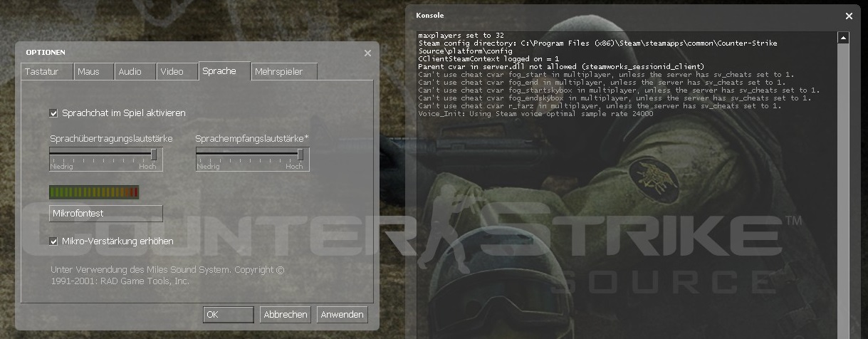Image resolution: width=868 pixels, height=339 pixels.
Task: Apply settings with Anwenden button
Action: [x=343, y=314]
